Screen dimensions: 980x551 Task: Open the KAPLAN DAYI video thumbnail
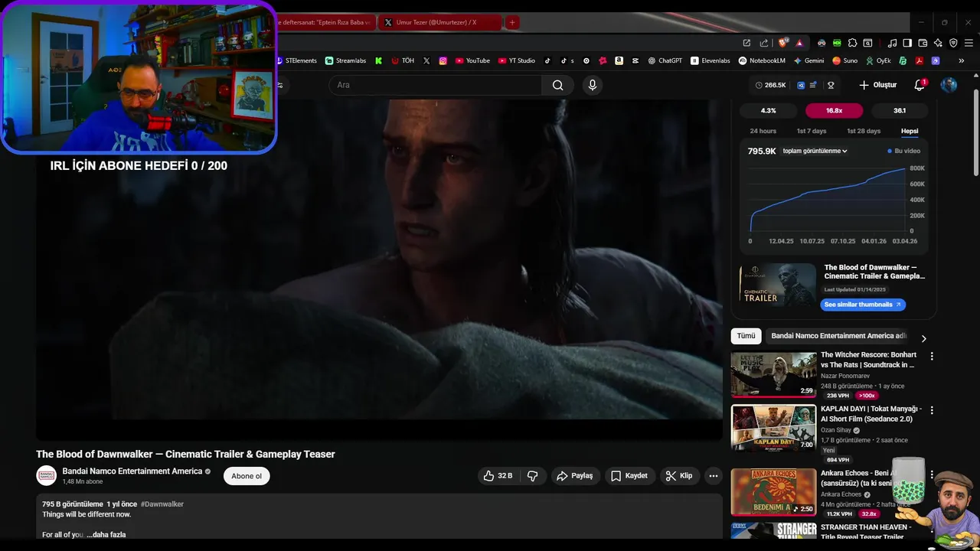tap(773, 429)
